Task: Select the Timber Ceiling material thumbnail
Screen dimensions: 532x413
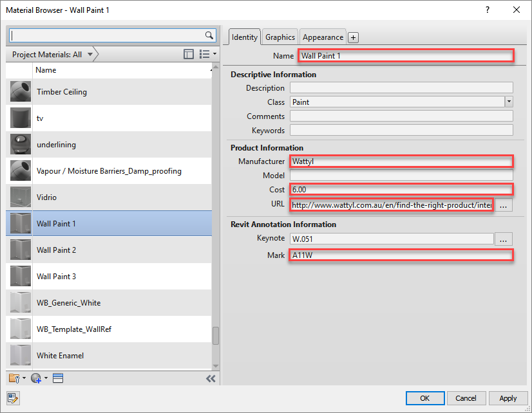Action: (x=21, y=92)
